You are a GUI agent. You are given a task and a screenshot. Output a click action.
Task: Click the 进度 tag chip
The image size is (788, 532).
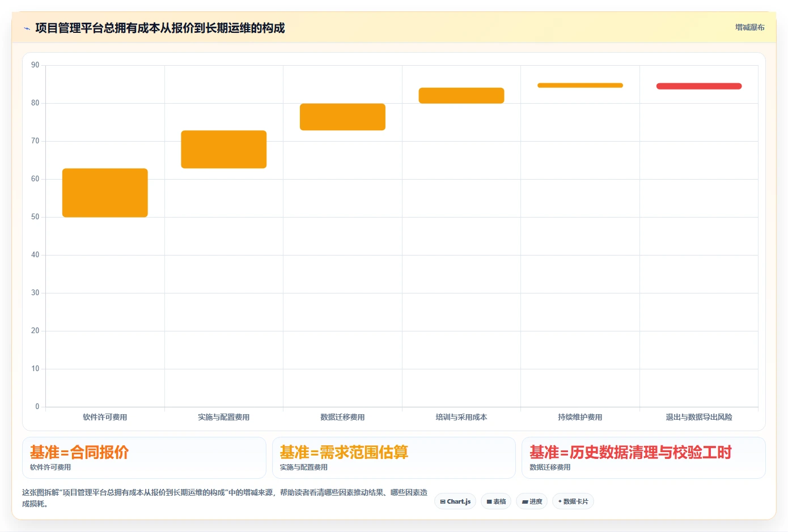pos(532,501)
